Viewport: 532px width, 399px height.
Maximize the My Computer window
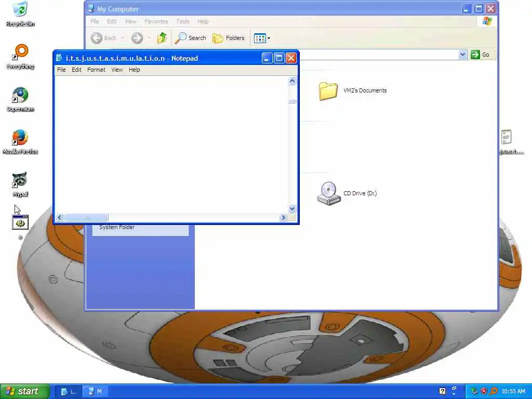pyautogui.click(x=478, y=9)
